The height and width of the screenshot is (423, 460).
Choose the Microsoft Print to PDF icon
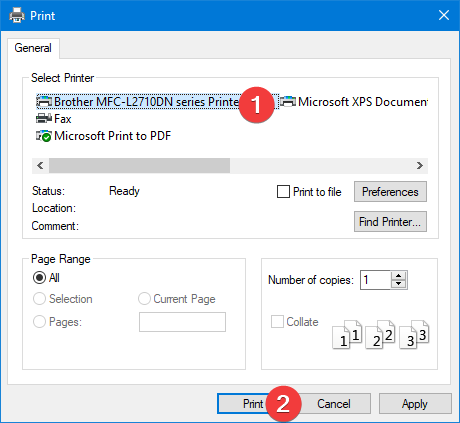[44, 136]
